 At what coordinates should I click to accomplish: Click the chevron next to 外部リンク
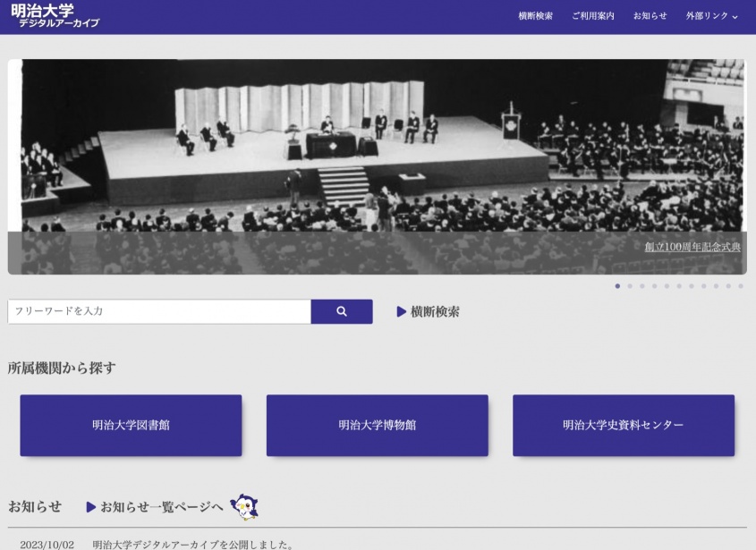click(735, 17)
